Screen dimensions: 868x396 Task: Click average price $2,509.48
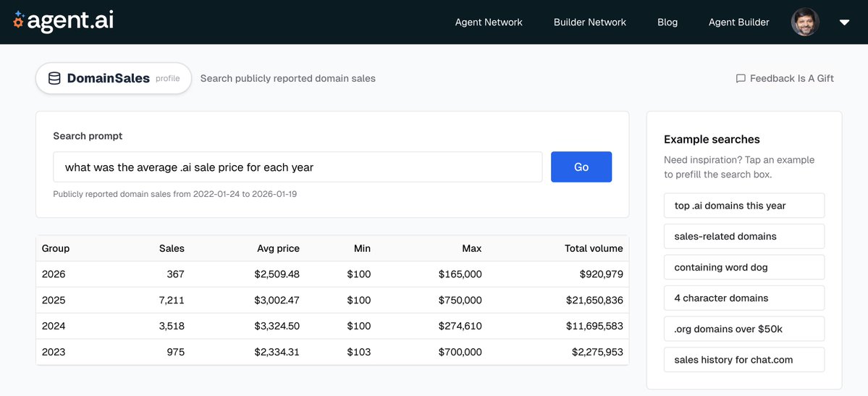(x=277, y=274)
